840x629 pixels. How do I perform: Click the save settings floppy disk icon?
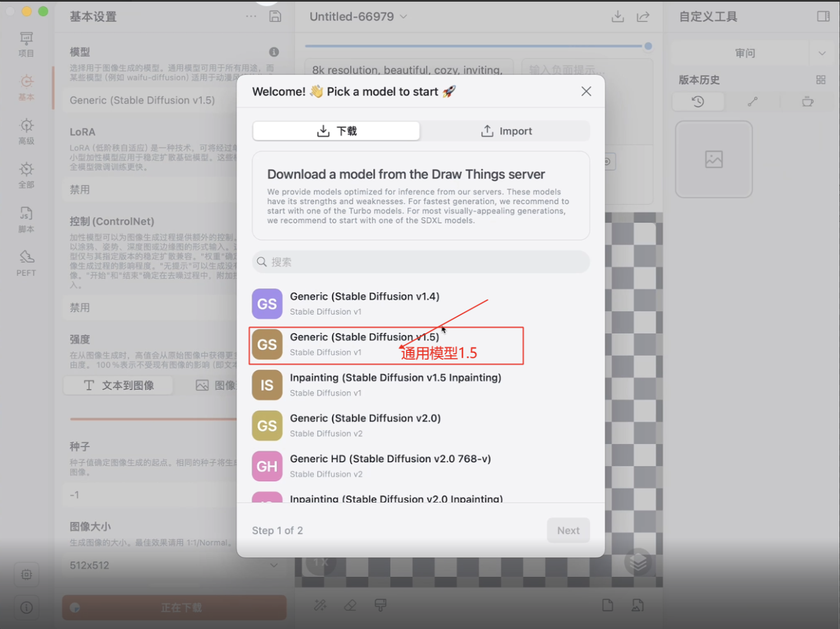click(275, 16)
